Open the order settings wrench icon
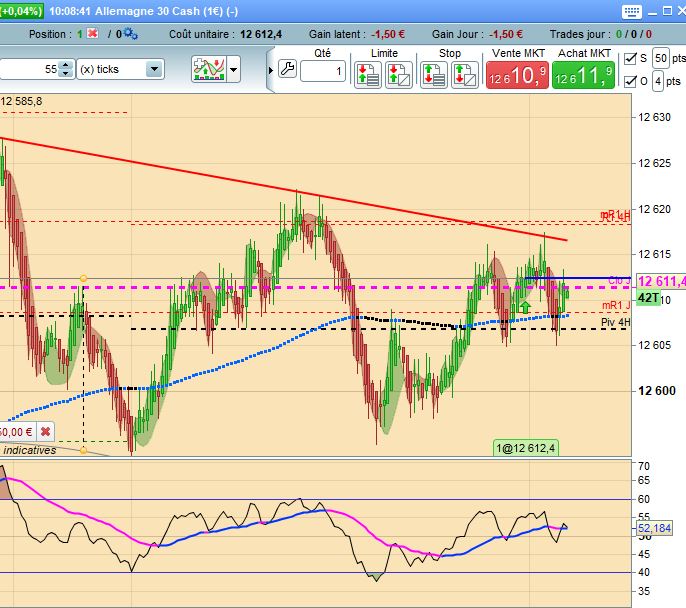Screen dimensions: 686x608 point(287,69)
